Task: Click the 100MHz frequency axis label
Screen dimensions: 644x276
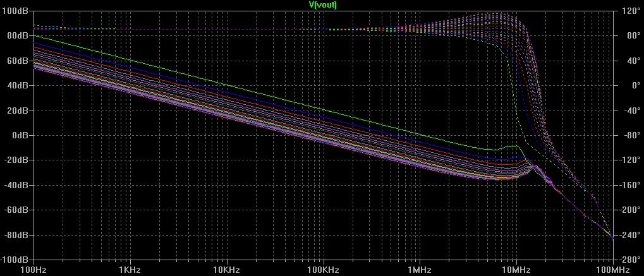Action: [613, 270]
